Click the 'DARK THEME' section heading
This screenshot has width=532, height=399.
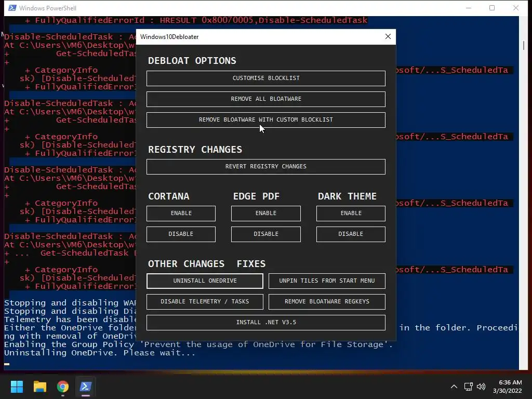pyautogui.click(x=347, y=196)
